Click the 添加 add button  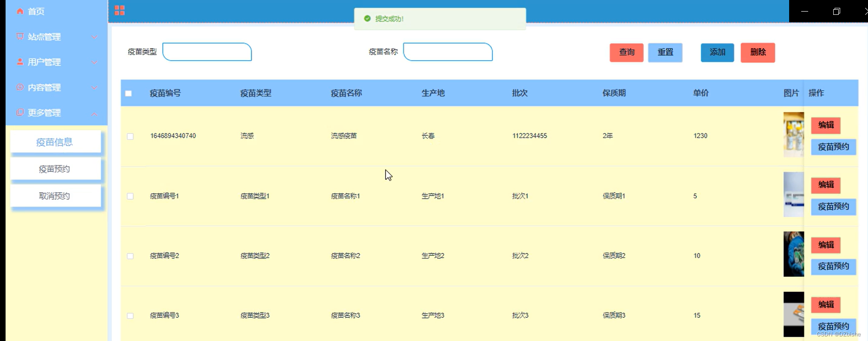click(717, 52)
